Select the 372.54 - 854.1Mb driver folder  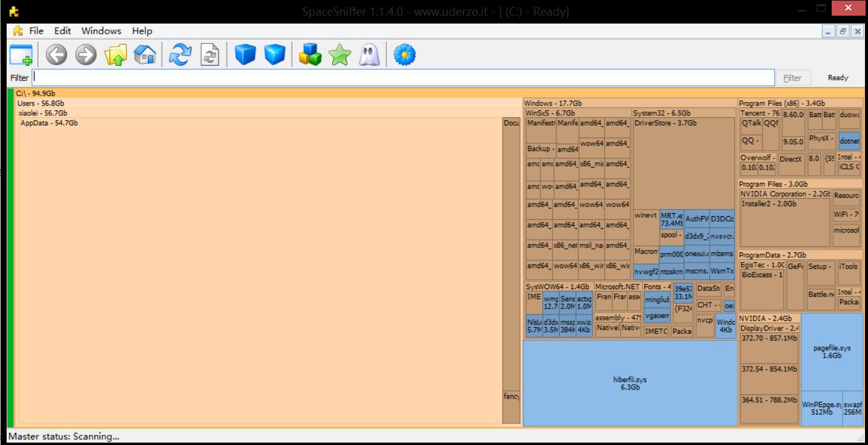coord(769,380)
